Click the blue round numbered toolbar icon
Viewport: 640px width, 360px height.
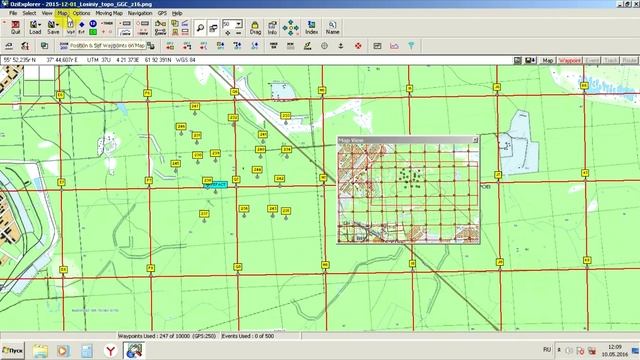(x=93, y=24)
